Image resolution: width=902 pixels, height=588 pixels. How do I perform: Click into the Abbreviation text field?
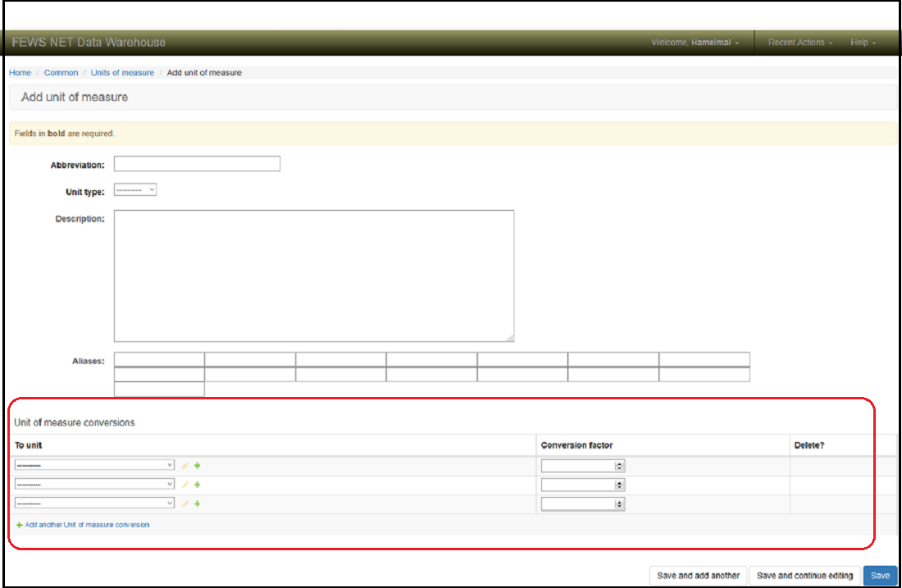pos(197,164)
